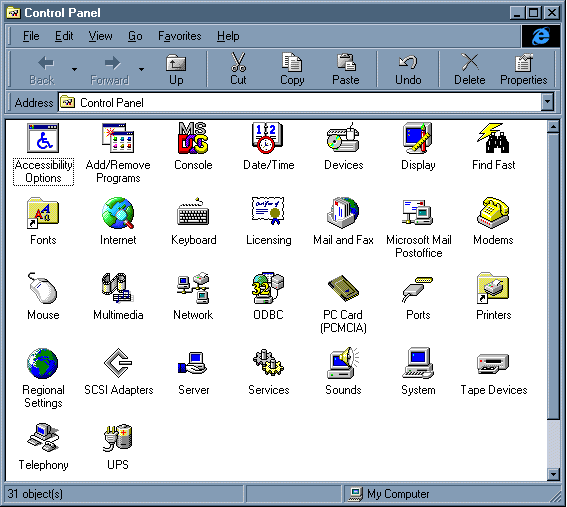567x507 pixels.
Task: Select the PC Card (PCMCIA) icon
Action: pos(343,288)
